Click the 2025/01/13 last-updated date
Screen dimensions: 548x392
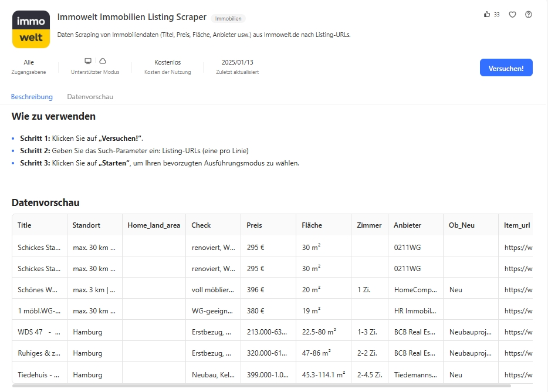coord(237,62)
